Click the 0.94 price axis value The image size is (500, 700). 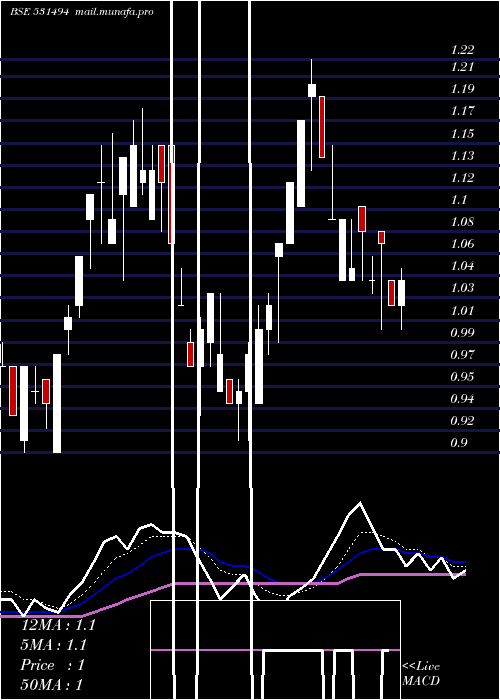click(x=462, y=399)
